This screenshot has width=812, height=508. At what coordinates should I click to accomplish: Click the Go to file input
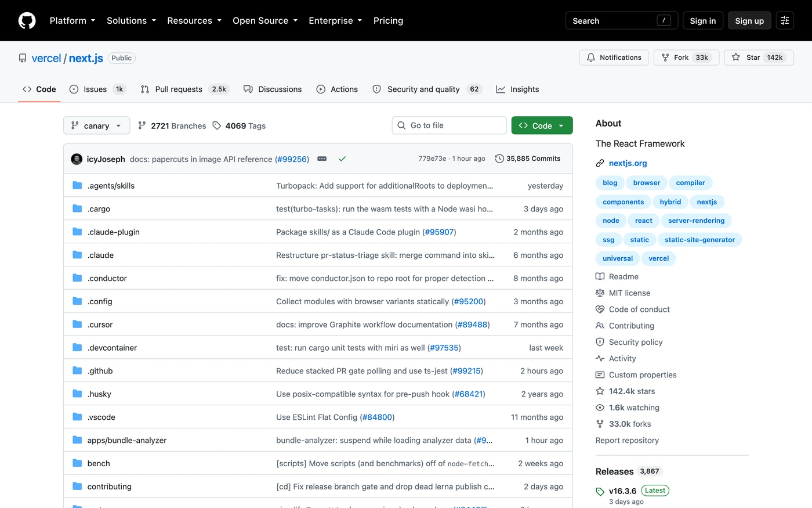(449, 125)
